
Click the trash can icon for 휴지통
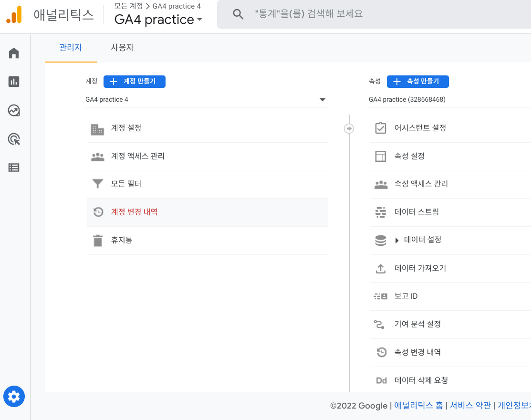(x=98, y=241)
